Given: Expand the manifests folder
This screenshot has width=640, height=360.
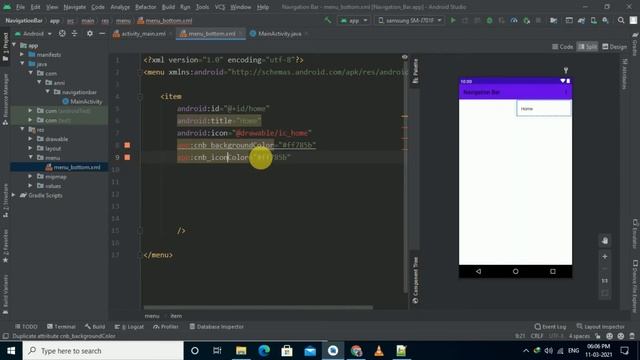Looking at the screenshot, I should point(23,54).
